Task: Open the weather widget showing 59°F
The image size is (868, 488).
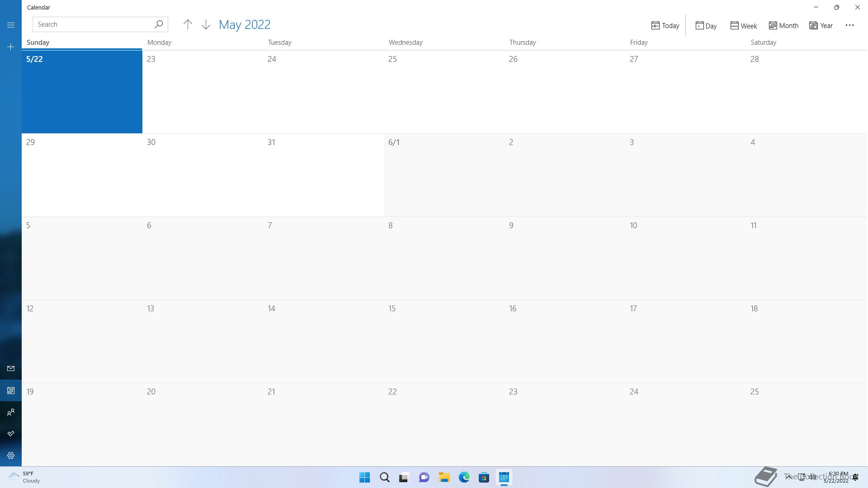Action: (25, 477)
